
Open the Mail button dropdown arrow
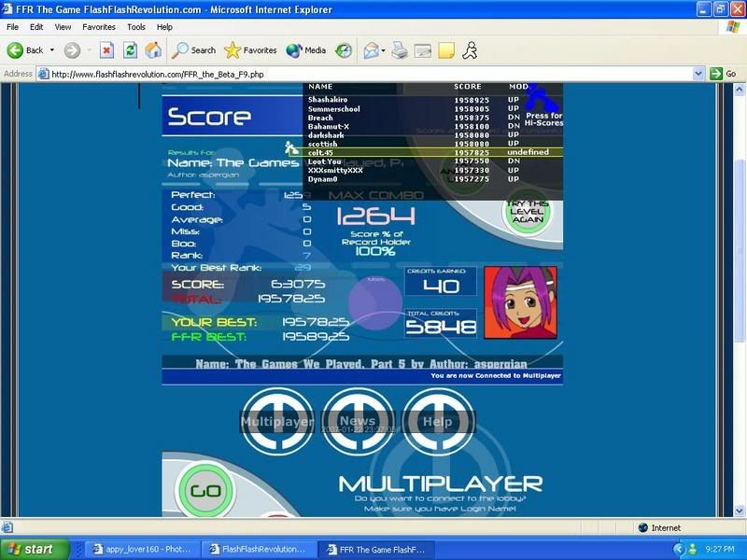(x=383, y=50)
